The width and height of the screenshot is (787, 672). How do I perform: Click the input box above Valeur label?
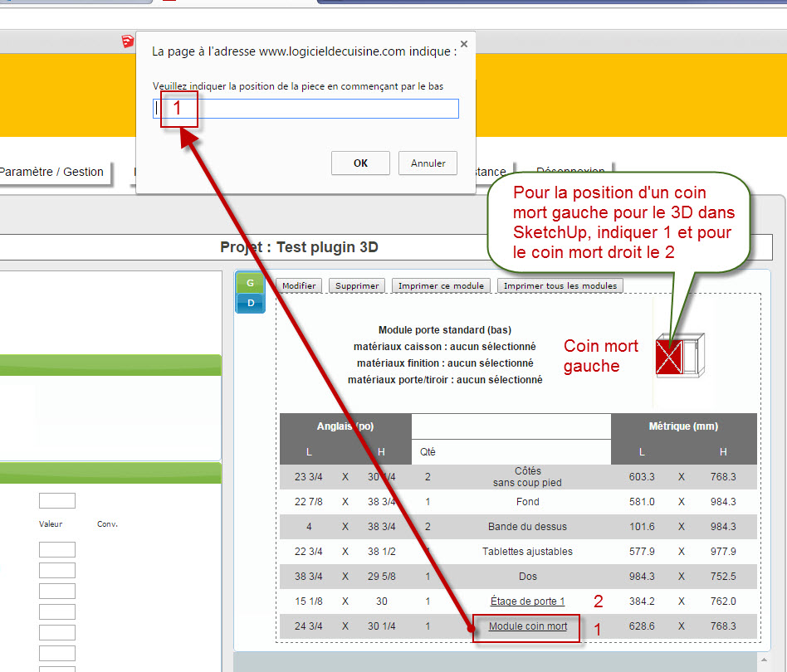point(56,500)
